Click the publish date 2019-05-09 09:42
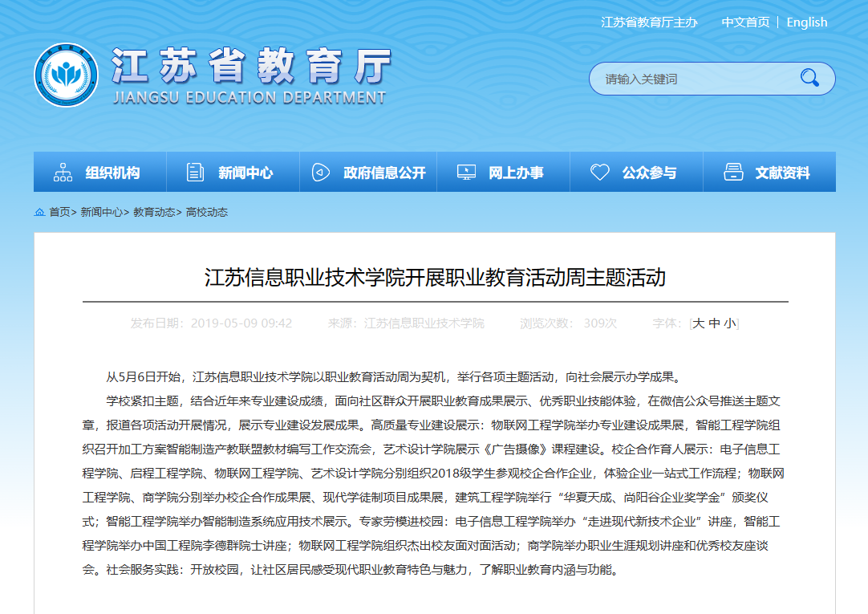Image resolution: width=868 pixels, height=614 pixels. [x=241, y=323]
